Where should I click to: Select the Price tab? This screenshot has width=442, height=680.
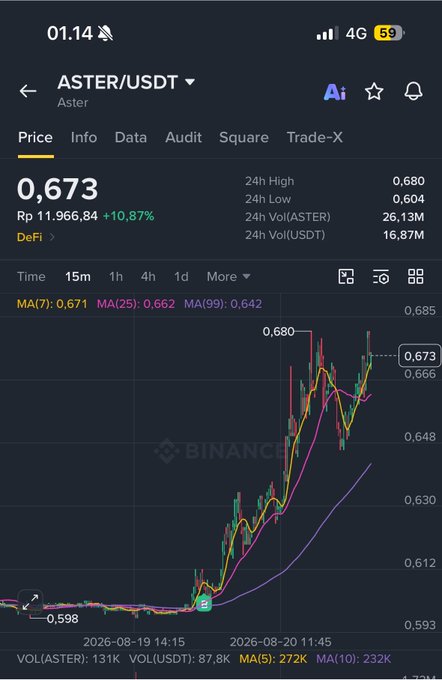click(x=35, y=137)
